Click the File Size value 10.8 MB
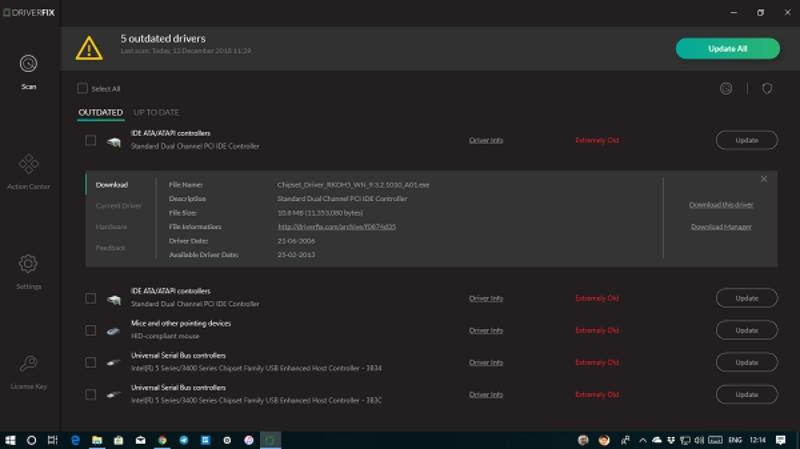This screenshot has width=800, height=449. click(x=320, y=213)
